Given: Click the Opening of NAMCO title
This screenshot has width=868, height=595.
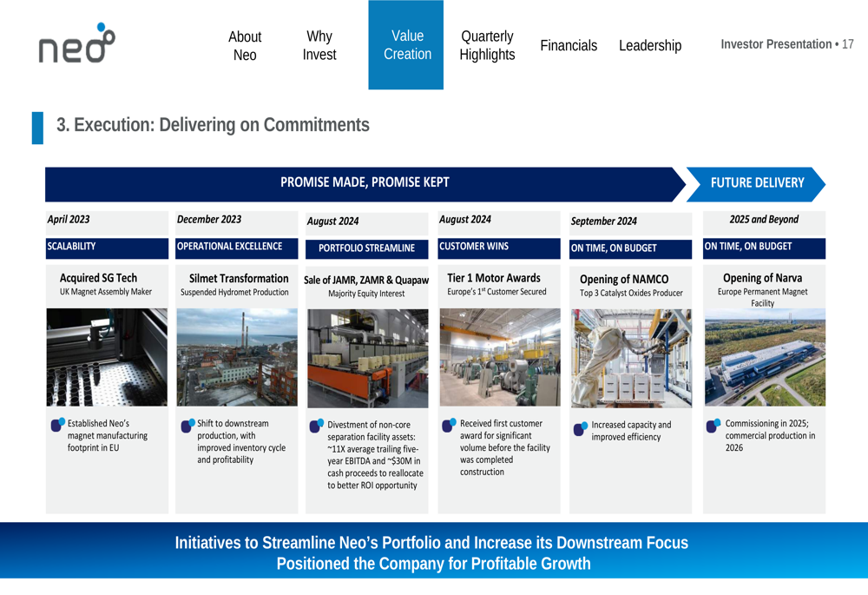Looking at the screenshot, I should click(x=624, y=280).
